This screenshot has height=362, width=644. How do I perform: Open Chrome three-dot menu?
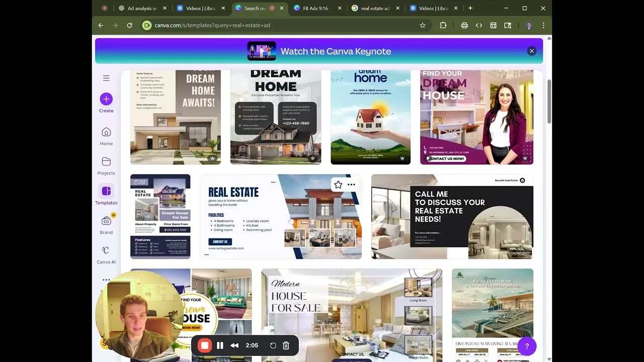(543, 25)
